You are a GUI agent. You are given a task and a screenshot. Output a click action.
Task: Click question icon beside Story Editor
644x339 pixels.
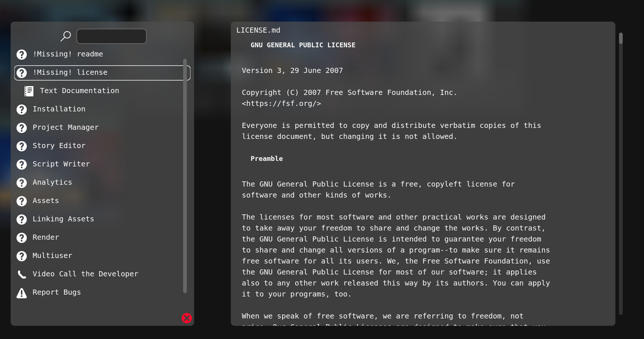pos(22,146)
